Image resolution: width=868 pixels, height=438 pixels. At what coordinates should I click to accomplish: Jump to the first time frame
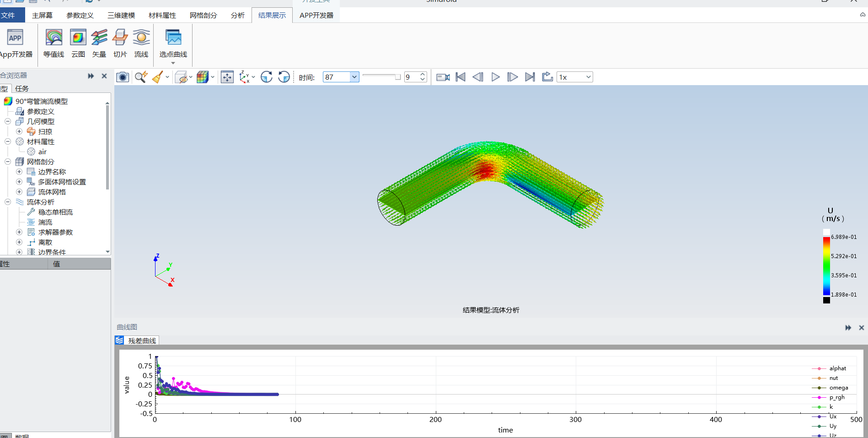tap(461, 77)
